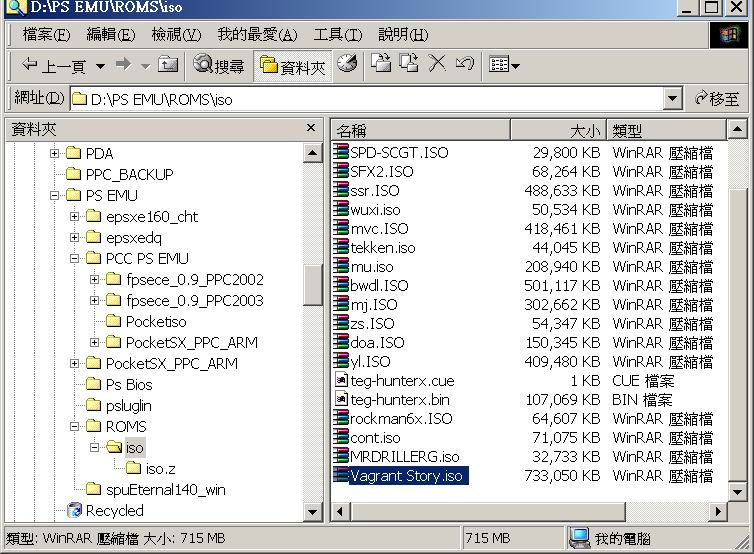Open the 我的最愛(A) menu

257,35
